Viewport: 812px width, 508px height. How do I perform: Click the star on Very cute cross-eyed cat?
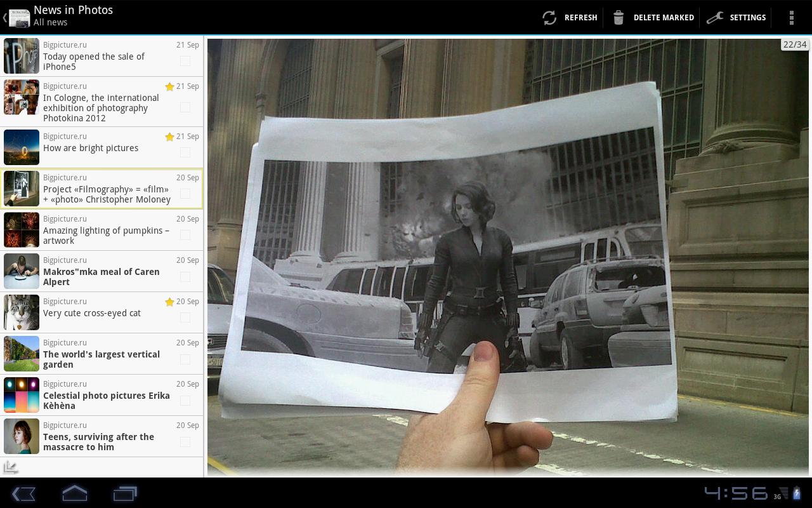click(x=169, y=302)
